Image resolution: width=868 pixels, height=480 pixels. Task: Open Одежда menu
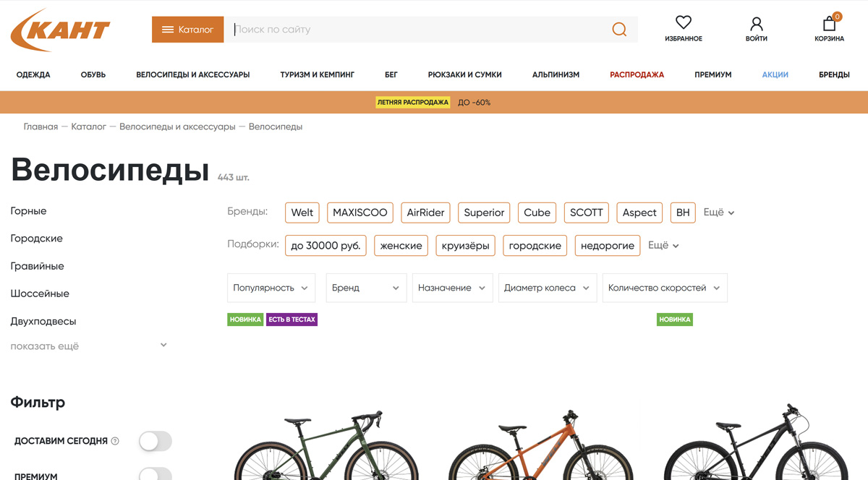coord(33,74)
